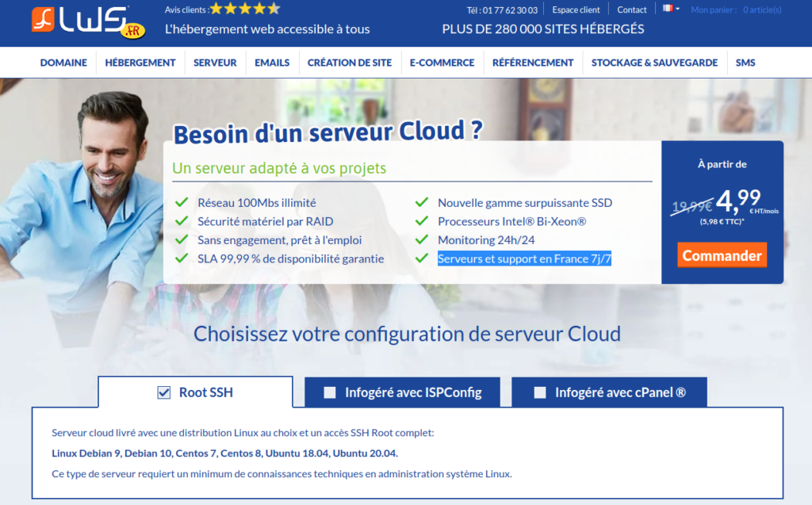This screenshot has width=812, height=505.
Task: Open the DOMAINE menu
Action: point(63,63)
